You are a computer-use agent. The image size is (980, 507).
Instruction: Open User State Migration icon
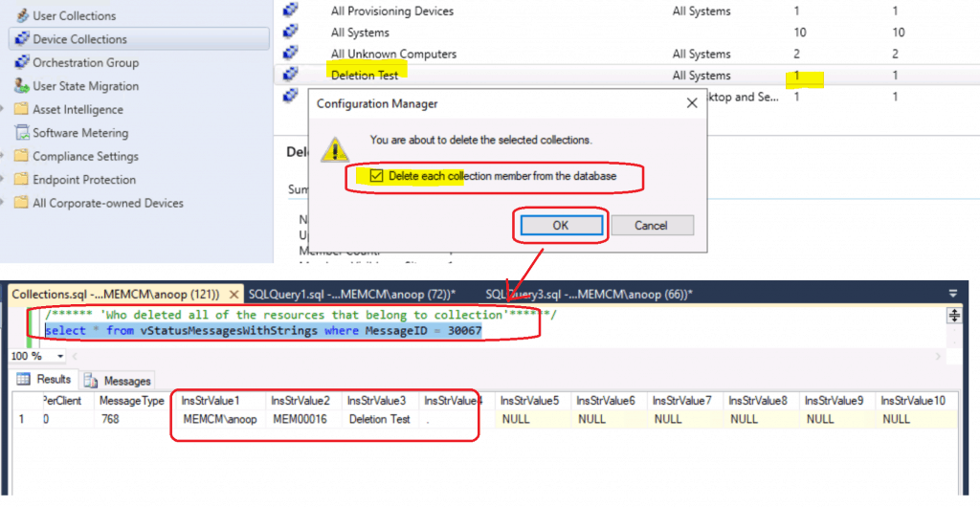(21, 86)
